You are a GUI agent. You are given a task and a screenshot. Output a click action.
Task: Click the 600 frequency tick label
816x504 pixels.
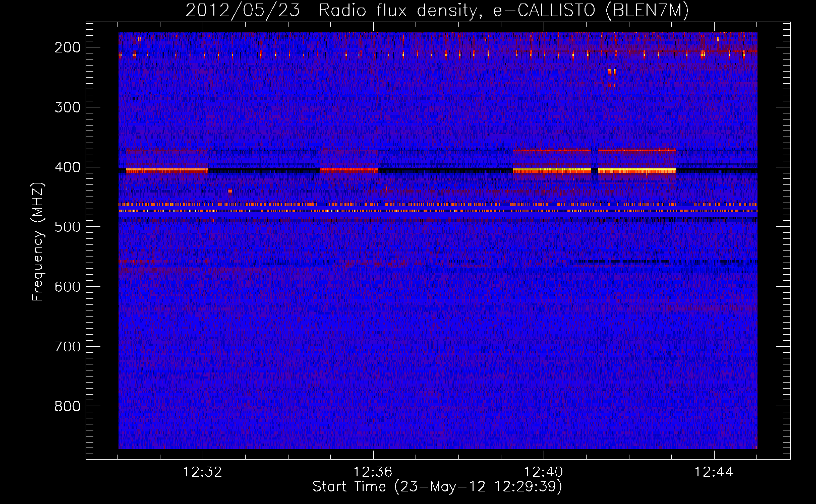(x=67, y=287)
